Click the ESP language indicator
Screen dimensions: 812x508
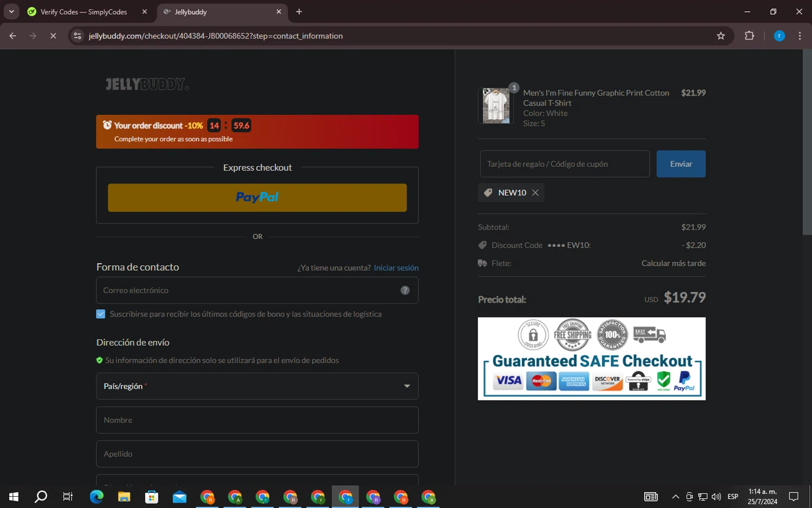coord(733,497)
